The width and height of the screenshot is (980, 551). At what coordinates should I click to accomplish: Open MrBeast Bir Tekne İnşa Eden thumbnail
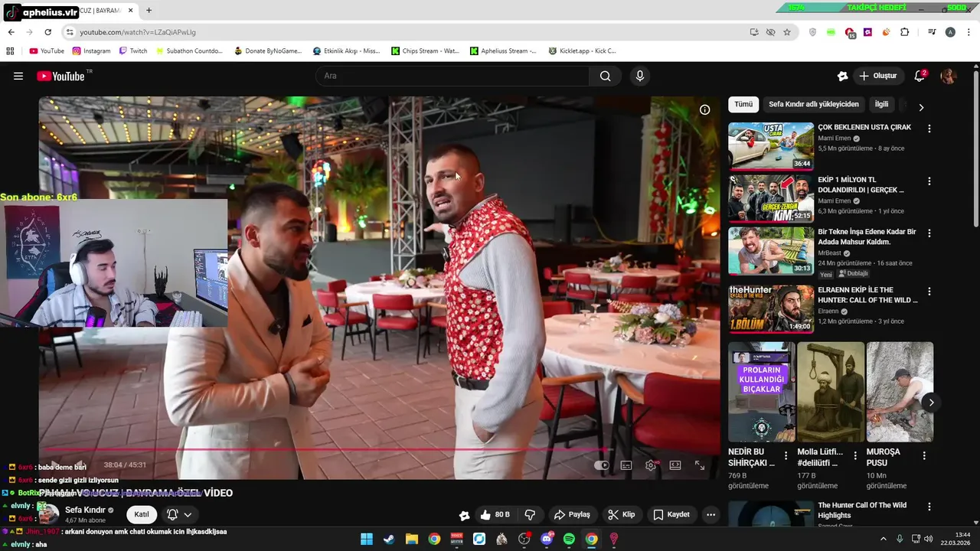[771, 250]
